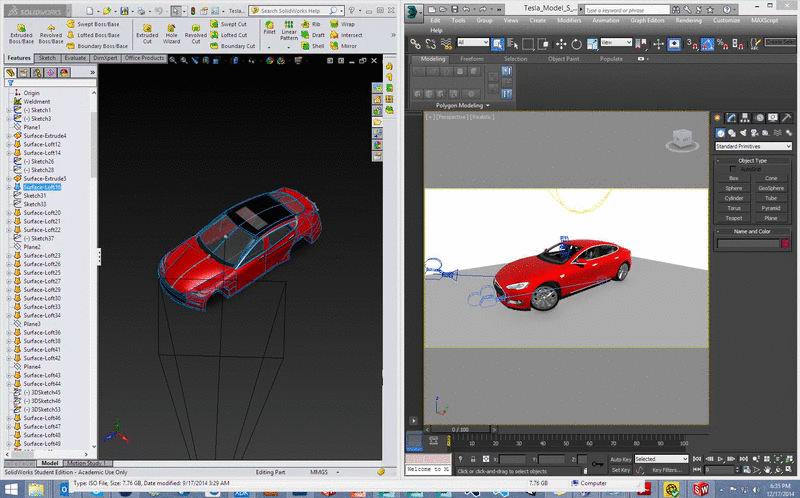The height and width of the screenshot is (498, 800).
Task: Toggle 3D Snaps in 3ds Max toolbar
Action: point(692,44)
